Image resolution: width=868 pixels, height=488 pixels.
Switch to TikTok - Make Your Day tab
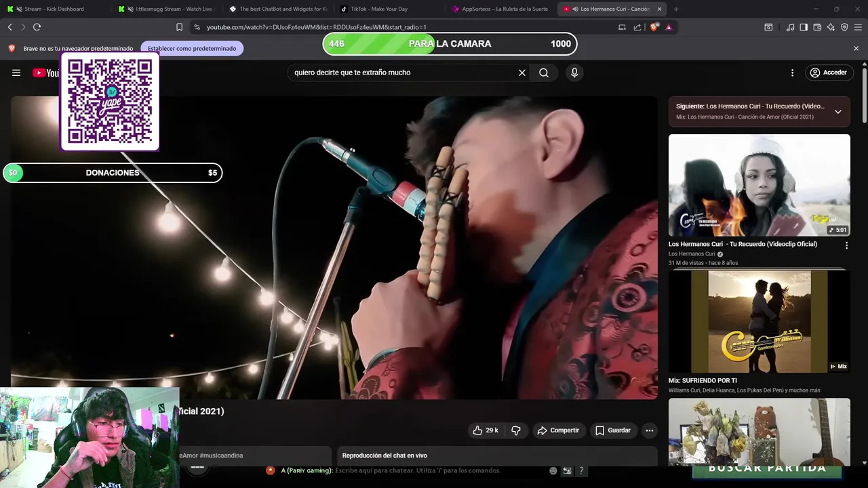point(389,9)
